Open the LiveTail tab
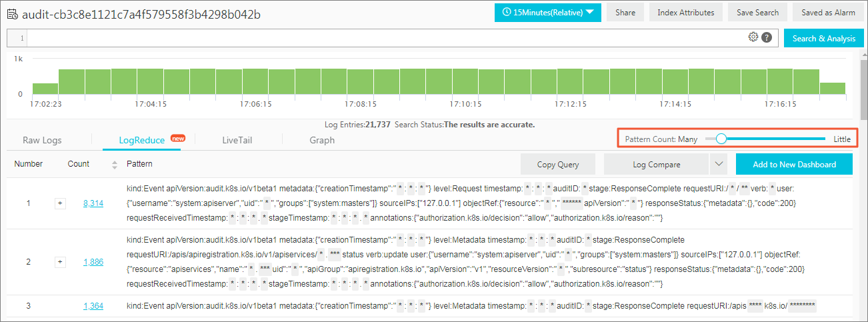 click(237, 140)
